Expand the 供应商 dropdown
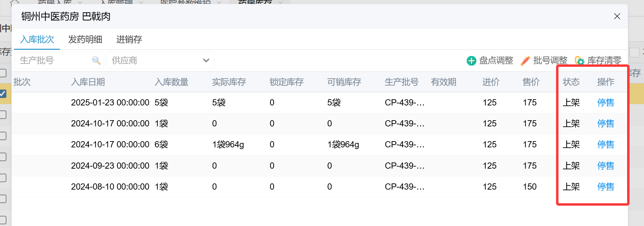 click(x=206, y=60)
